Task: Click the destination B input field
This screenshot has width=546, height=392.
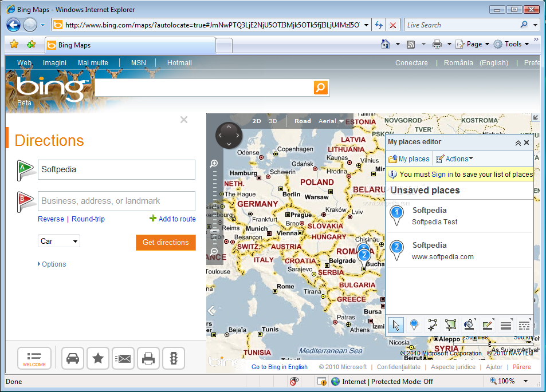Action: click(x=117, y=201)
